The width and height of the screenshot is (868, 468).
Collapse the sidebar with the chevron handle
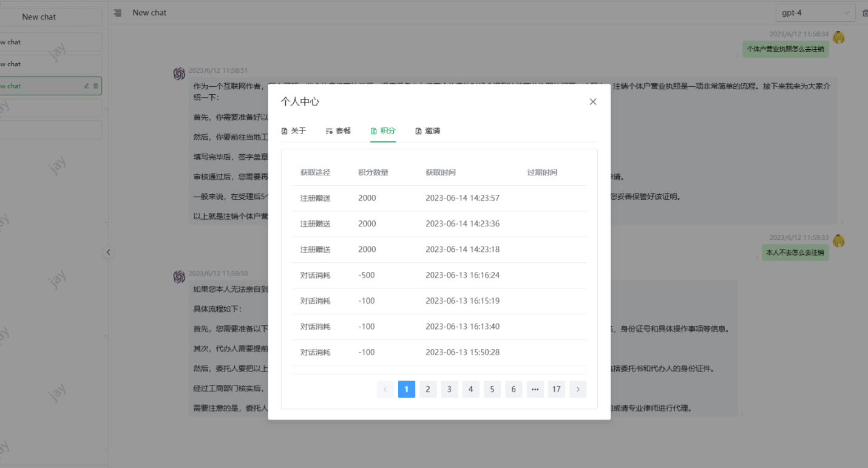pos(109,253)
